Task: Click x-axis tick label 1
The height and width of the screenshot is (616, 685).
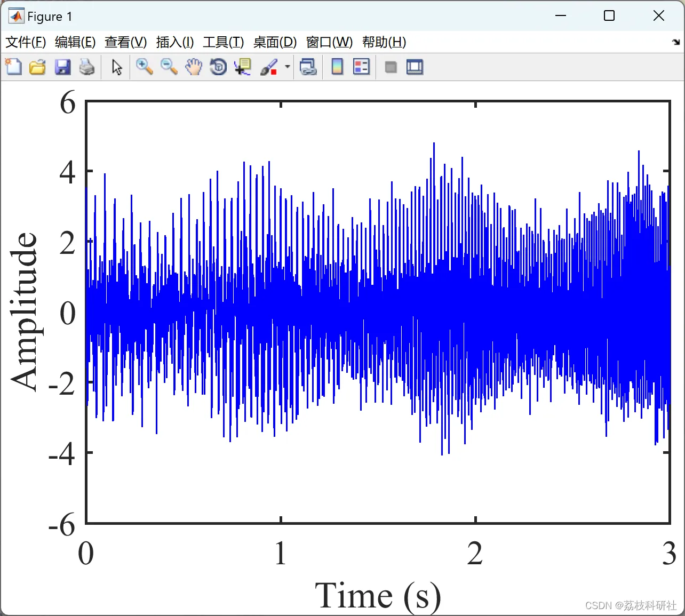Action: coord(281,553)
